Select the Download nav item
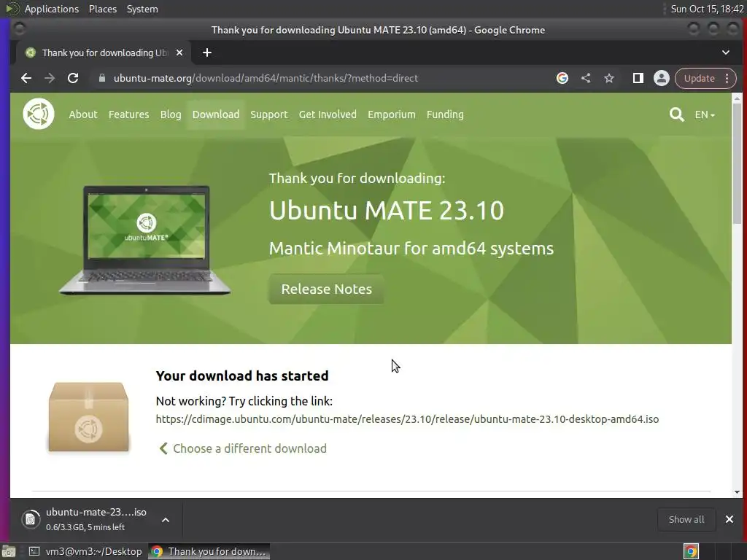The image size is (747, 560). coord(216,114)
